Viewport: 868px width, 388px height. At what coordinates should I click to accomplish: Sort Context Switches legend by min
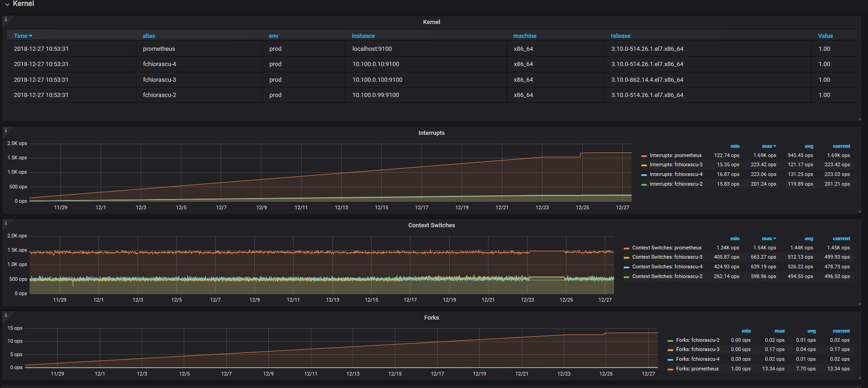point(735,238)
